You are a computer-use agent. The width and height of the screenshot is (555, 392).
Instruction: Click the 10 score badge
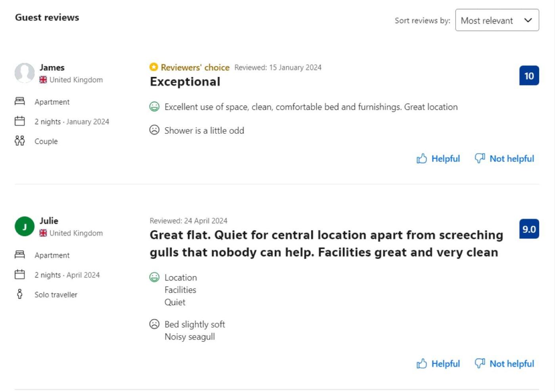coord(529,76)
